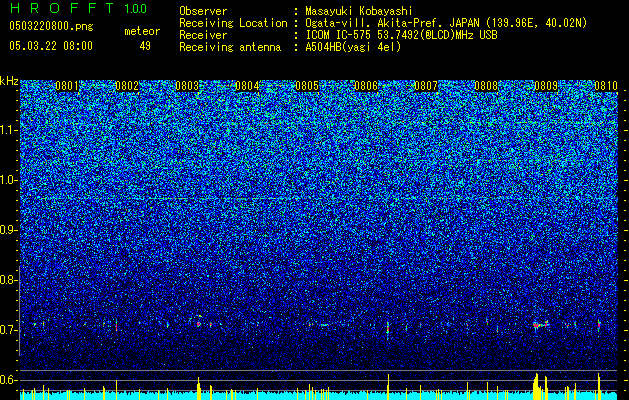Click the HROFFT program title text
This screenshot has height=400, width=629.
click(62, 8)
